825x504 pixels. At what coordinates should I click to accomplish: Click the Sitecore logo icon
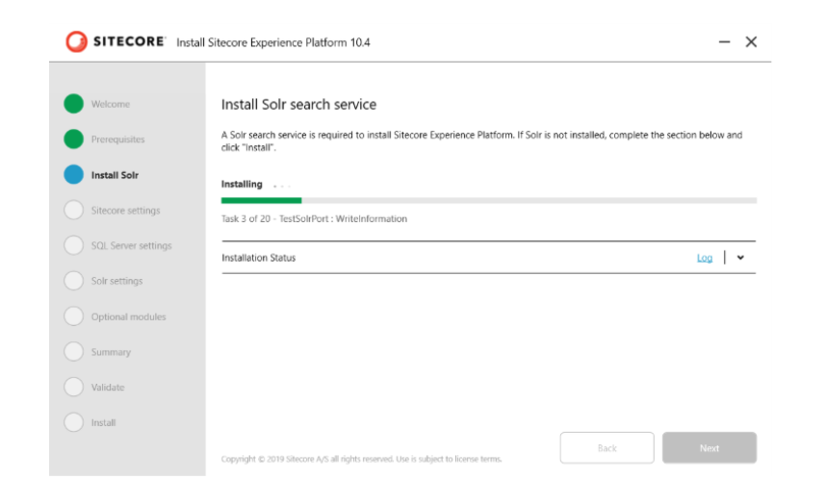(76, 41)
